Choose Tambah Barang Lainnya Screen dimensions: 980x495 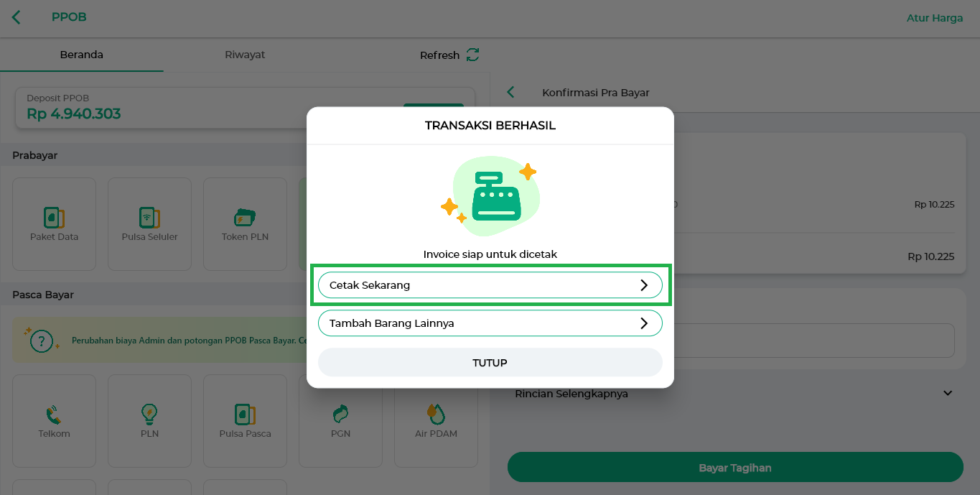(490, 323)
